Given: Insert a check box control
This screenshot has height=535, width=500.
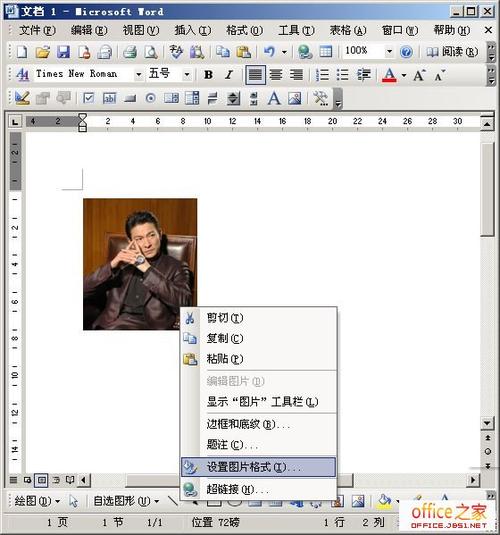Looking at the screenshot, I should [88, 99].
